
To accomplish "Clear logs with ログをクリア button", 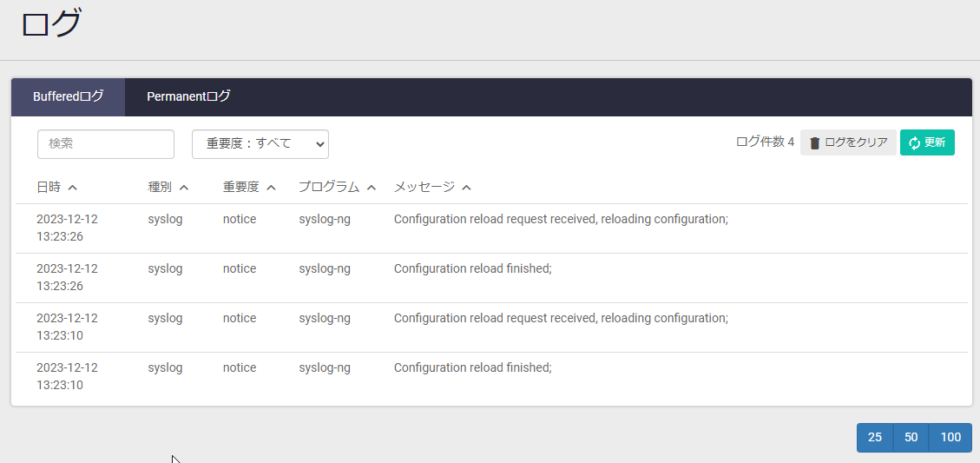I will pyautogui.click(x=848, y=142).
